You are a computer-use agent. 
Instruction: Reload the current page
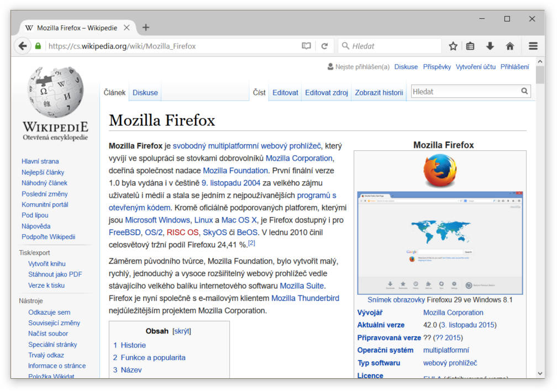pyautogui.click(x=324, y=46)
